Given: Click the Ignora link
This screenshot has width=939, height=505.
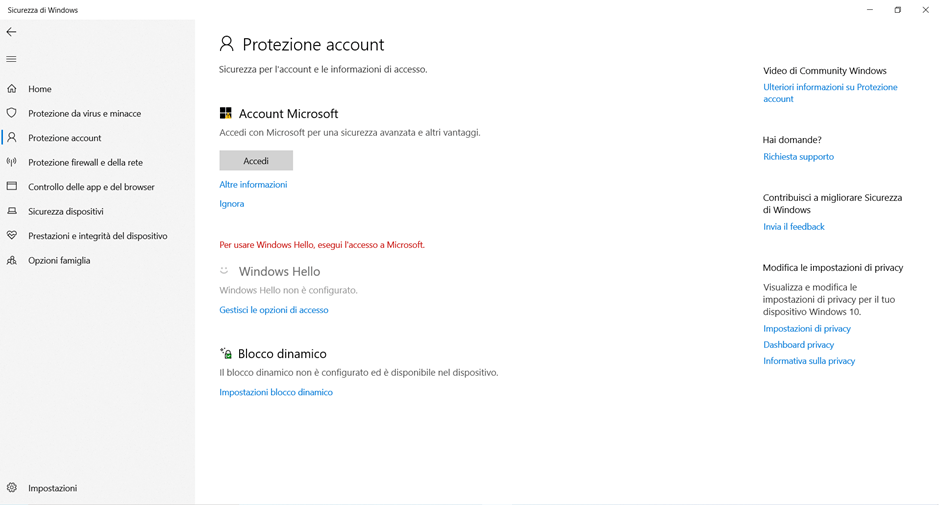Looking at the screenshot, I should (232, 204).
